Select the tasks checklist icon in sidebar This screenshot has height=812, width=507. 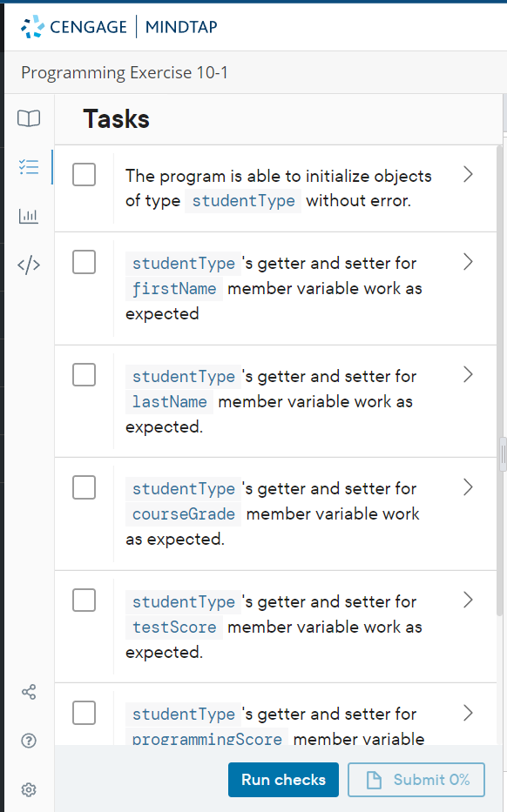coord(29,167)
